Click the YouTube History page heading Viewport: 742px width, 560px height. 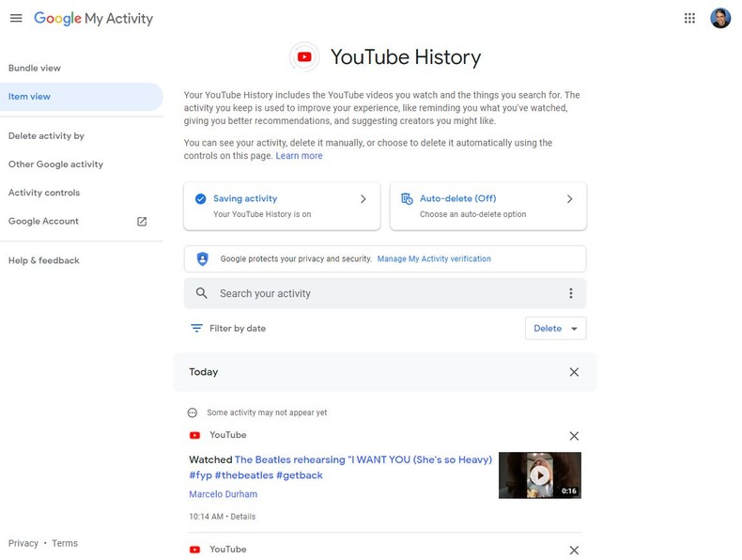406,57
